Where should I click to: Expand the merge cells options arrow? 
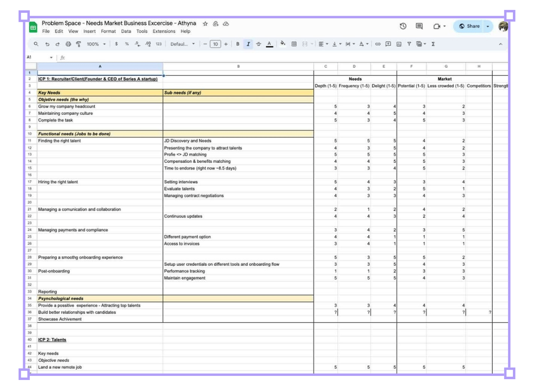point(312,44)
